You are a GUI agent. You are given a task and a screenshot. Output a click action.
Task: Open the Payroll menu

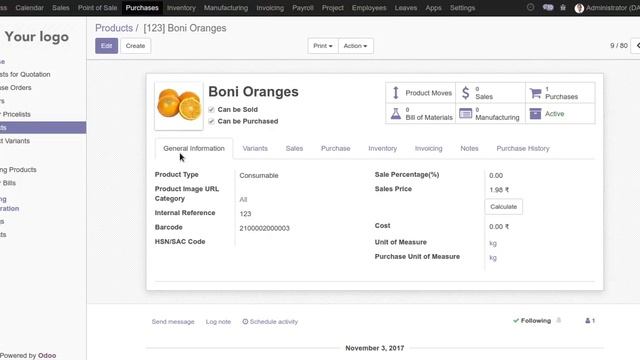(x=303, y=8)
